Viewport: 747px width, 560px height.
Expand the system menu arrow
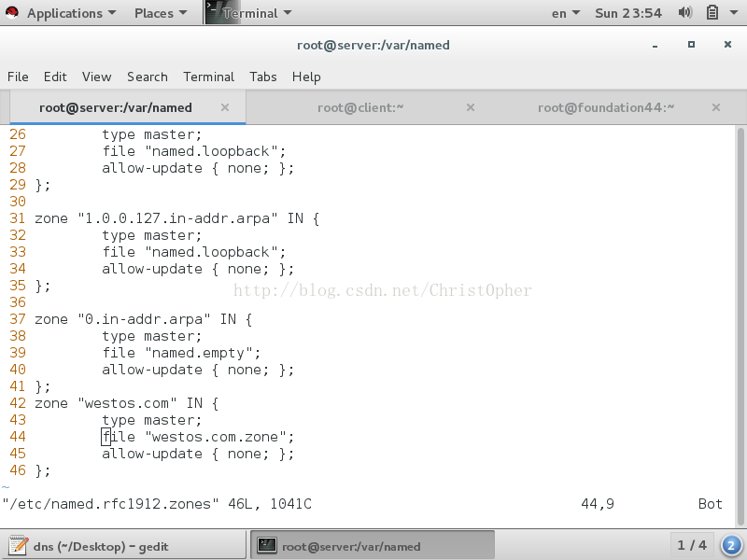734,13
